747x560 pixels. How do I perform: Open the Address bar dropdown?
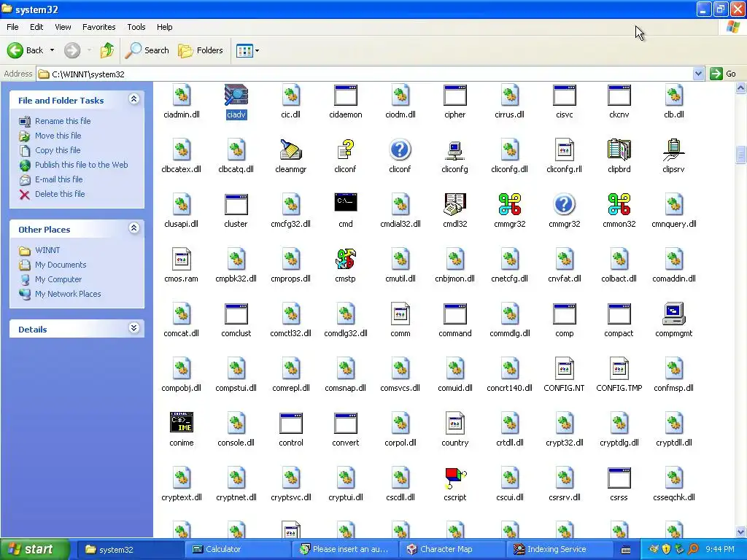pos(698,74)
